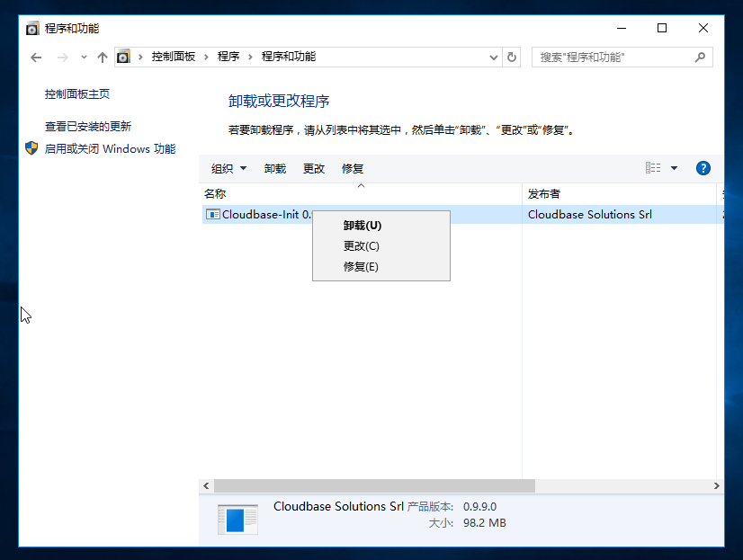The width and height of the screenshot is (743, 560).
Task: Click publisher Cloudbase Solutions Srl cell
Action: tap(590, 215)
